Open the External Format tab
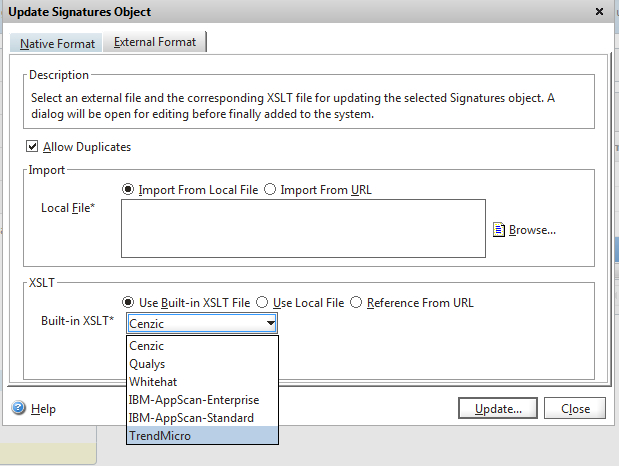The image size is (619, 466). click(x=155, y=43)
